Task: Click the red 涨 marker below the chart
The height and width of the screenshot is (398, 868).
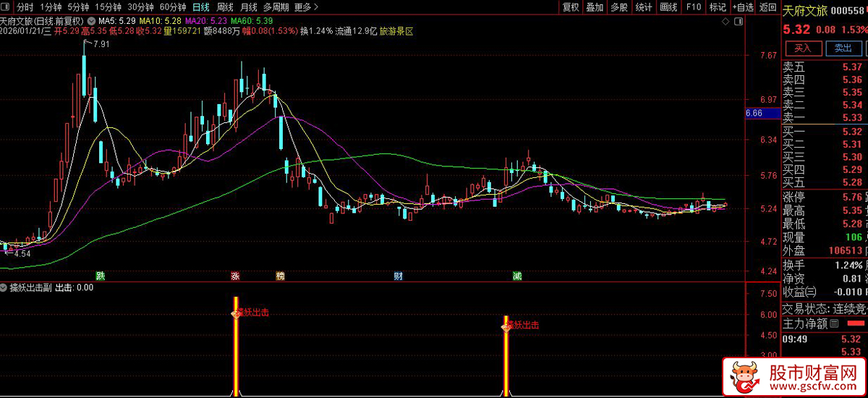Action: point(235,276)
